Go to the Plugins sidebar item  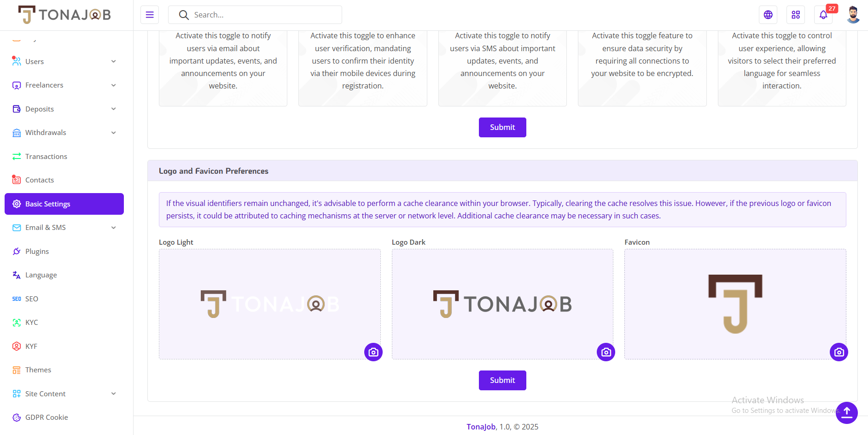click(64, 251)
